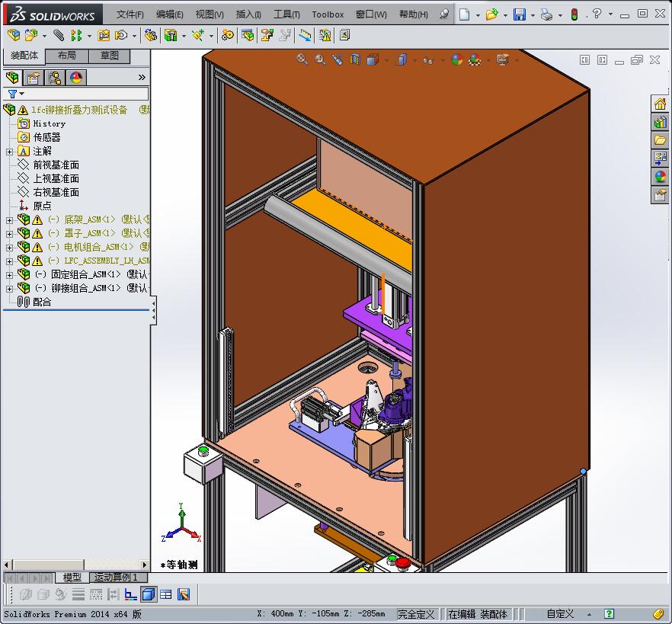Open the 工具(T) menu
This screenshot has height=624, width=672.
(286, 14)
